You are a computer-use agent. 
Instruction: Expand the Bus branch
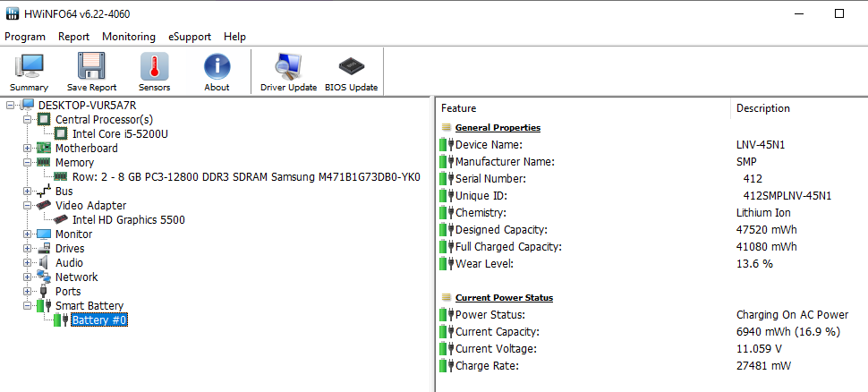(x=27, y=191)
